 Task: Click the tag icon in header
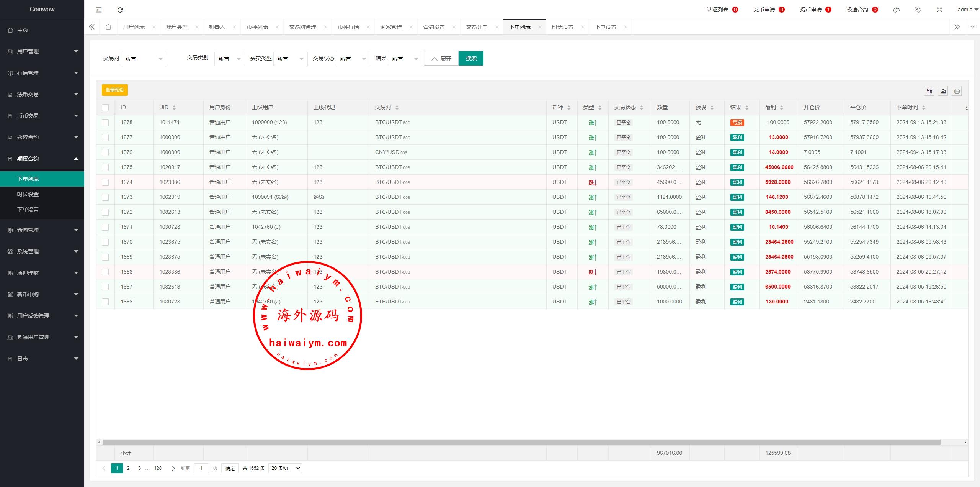click(x=918, y=10)
